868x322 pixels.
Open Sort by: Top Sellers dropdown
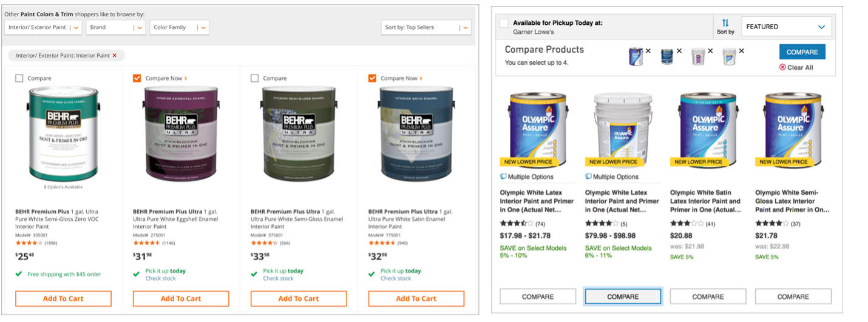tap(426, 27)
